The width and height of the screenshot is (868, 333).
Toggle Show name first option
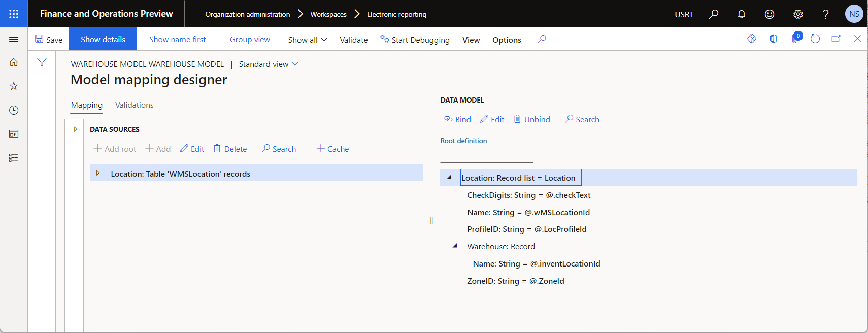tap(178, 39)
